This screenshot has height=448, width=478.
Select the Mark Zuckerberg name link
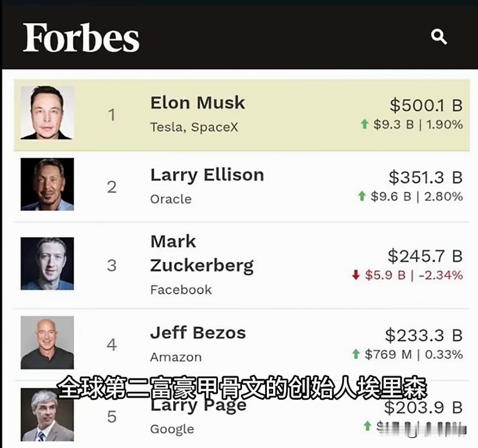pos(202,253)
